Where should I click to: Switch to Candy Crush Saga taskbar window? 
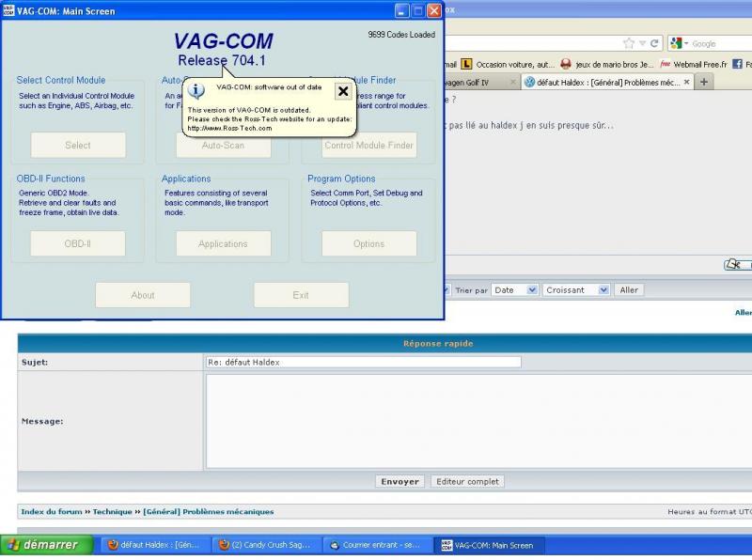[266, 545]
